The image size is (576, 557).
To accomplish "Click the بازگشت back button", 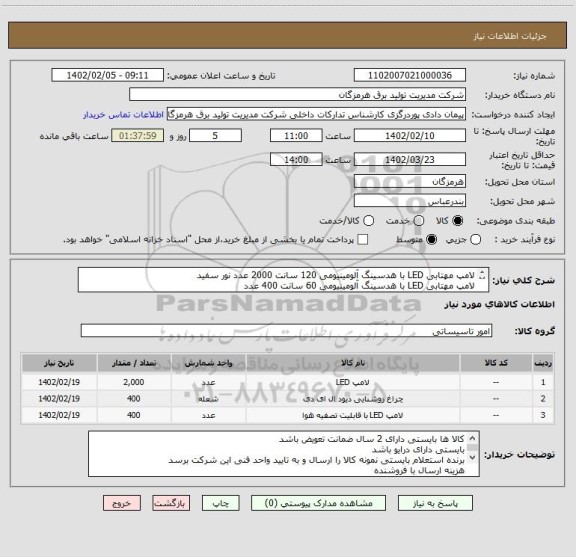I will (x=171, y=503).
